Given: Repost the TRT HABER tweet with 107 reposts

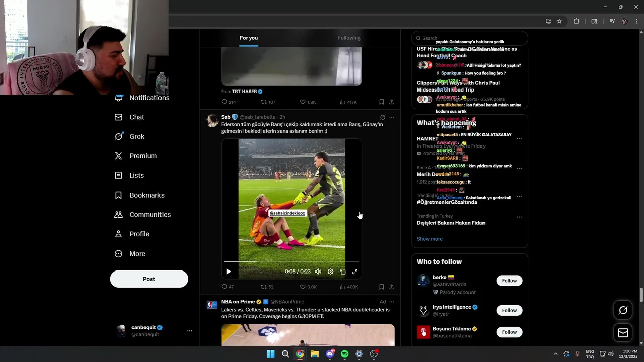Looking at the screenshot, I should coord(268,102).
